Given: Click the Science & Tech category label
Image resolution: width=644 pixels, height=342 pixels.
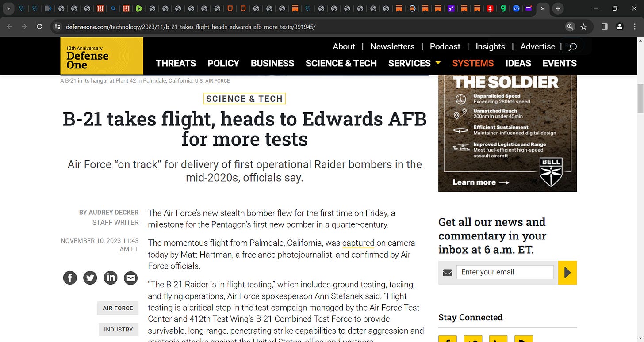Looking at the screenshot, I should tap(245, 99).
